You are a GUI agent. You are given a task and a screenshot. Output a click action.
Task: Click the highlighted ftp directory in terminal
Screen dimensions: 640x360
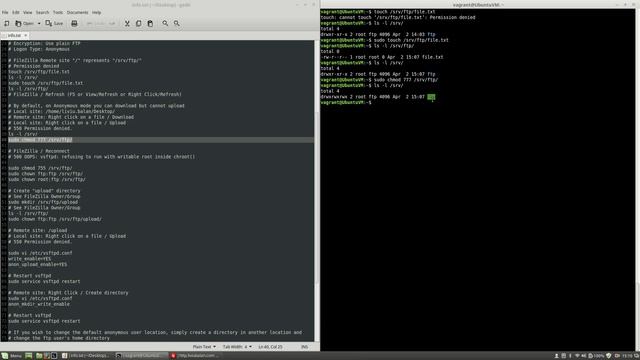coord(431,97)
